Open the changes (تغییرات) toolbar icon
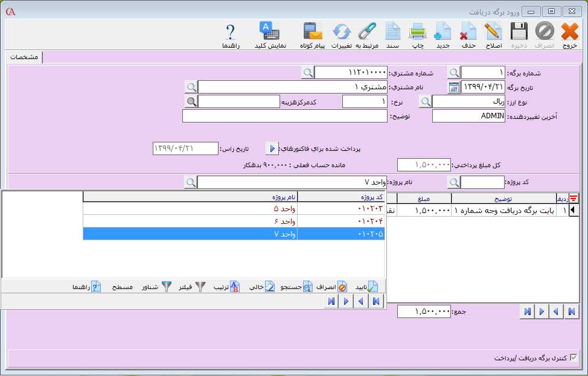588x376 pixels. point(341,34)
